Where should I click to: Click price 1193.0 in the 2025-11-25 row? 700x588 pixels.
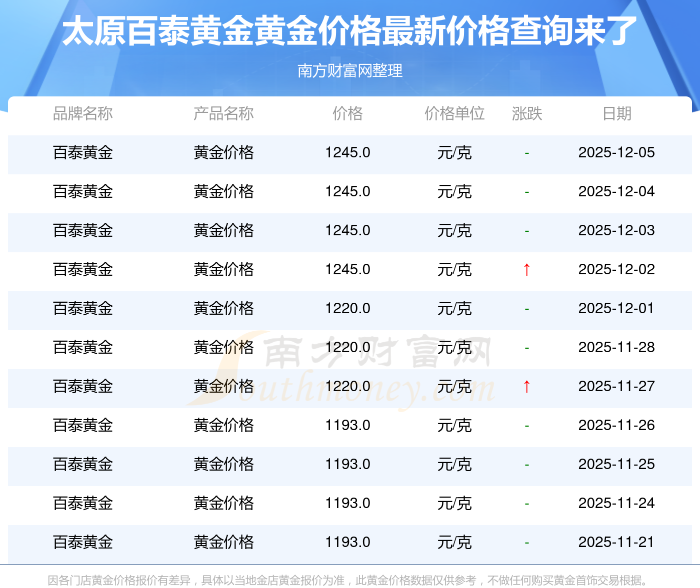pos(347,465)
